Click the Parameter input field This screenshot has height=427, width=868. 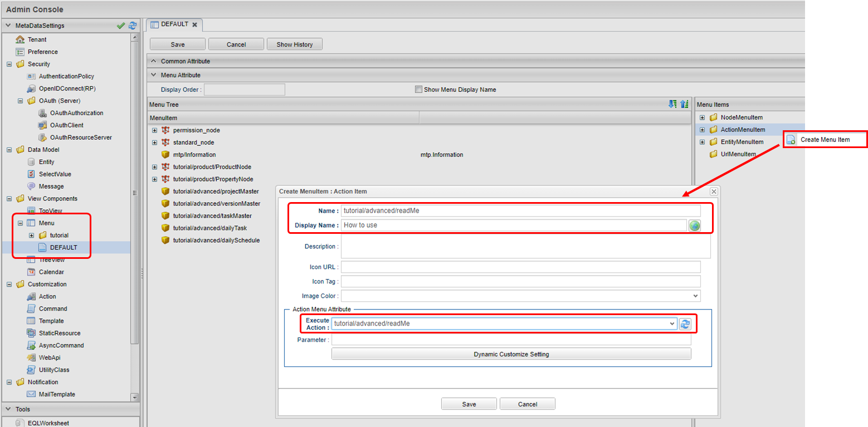click(511, 340)
